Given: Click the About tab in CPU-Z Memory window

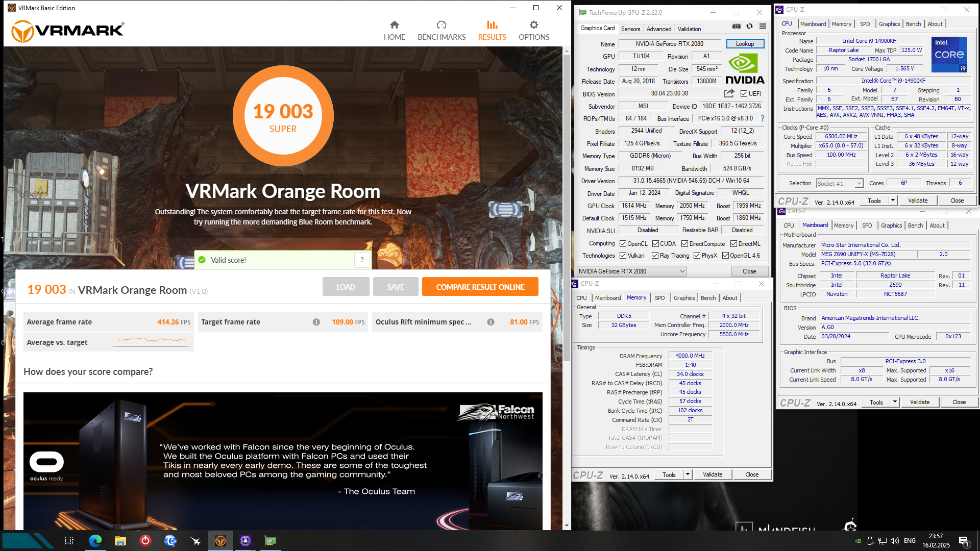Looking at the screenshot, I should pos(730,298).
